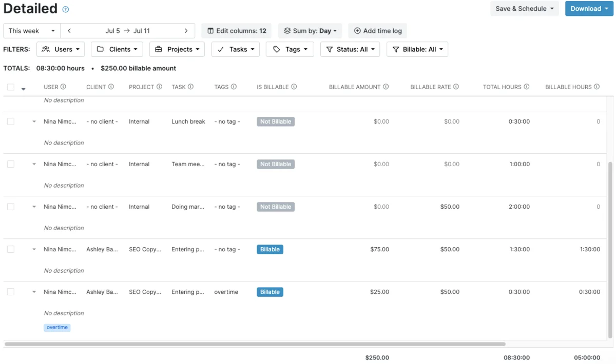Click the Add time log button
The width and height of the screenshot is (616, 364).
tap(378, 31)
